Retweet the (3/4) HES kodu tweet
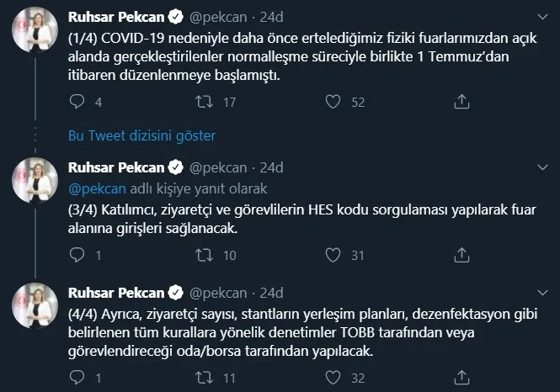Image resolution: width=560 pixels, height=392 pixels. 204,255
